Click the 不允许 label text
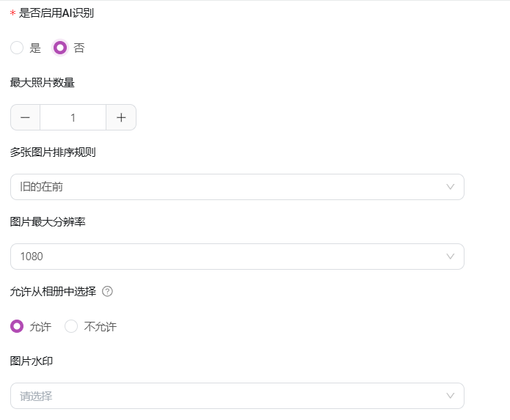 [101, 326]
